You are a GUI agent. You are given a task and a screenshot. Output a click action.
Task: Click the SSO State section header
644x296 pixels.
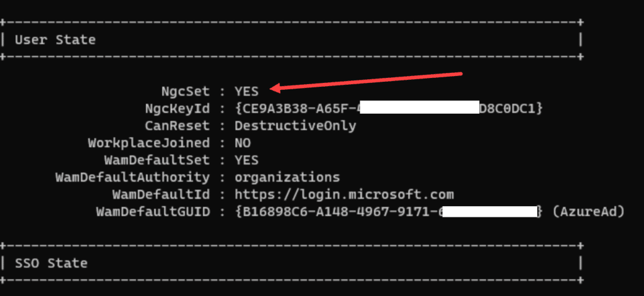[x=51, y=263]
